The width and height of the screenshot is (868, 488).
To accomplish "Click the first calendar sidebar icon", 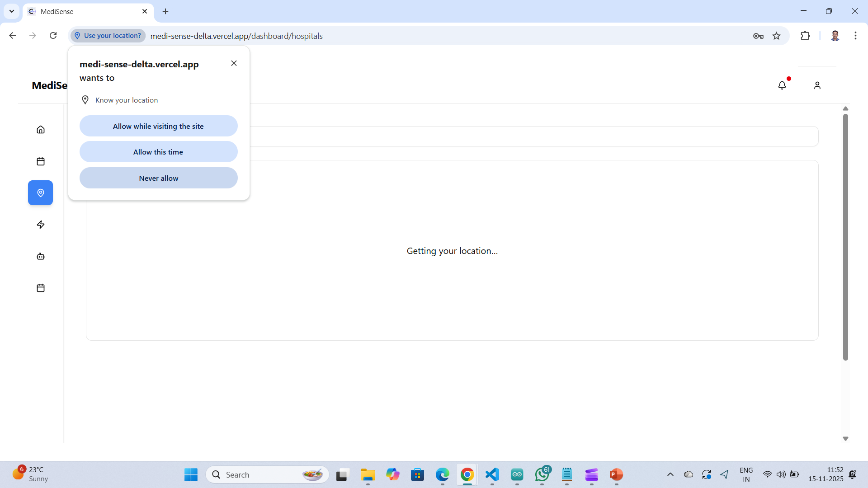I will (x=41, y=161).
